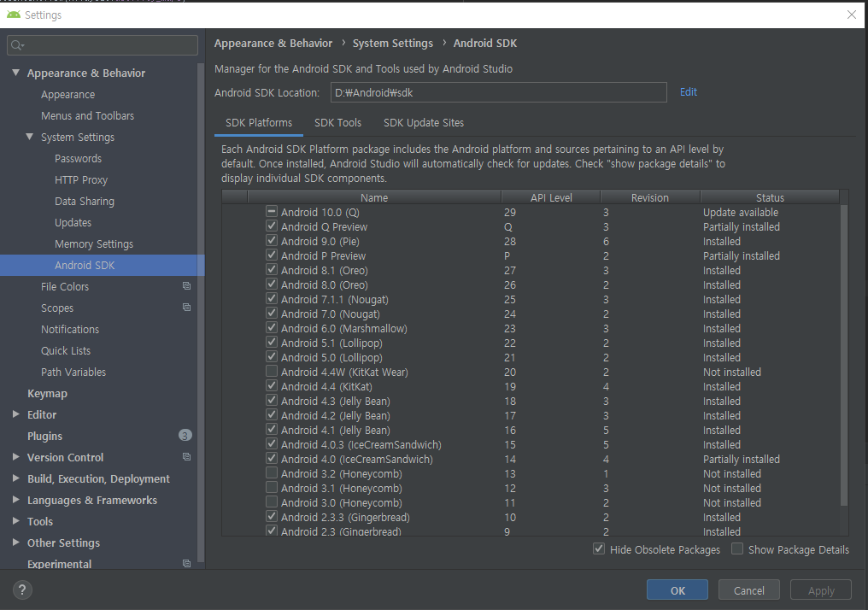Image resolution: width=868 pixels, height=610 pixels.
Task: Click the Scopes project-level icon
Action: click(186, 308)
